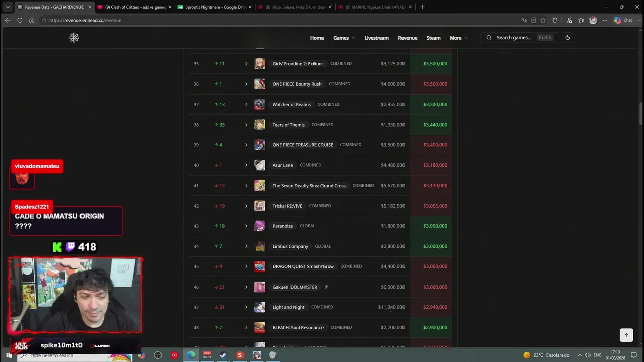Screen dimensions: 644x362
Task: Select the Revenue nav item
Action: 408,38
